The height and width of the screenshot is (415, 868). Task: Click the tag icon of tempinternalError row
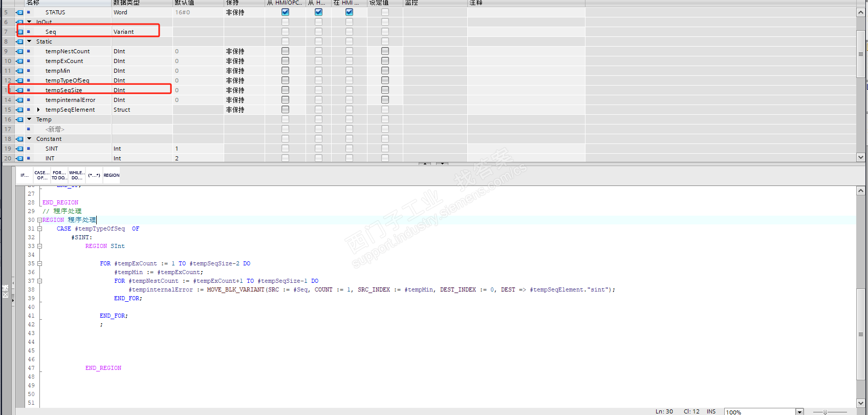[20, 100]
